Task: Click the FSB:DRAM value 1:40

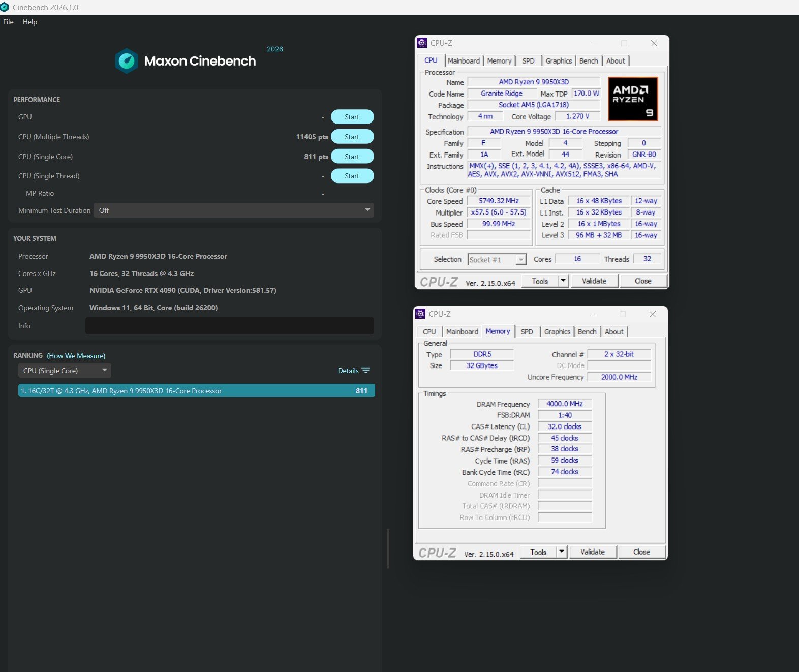Action: 565,415
